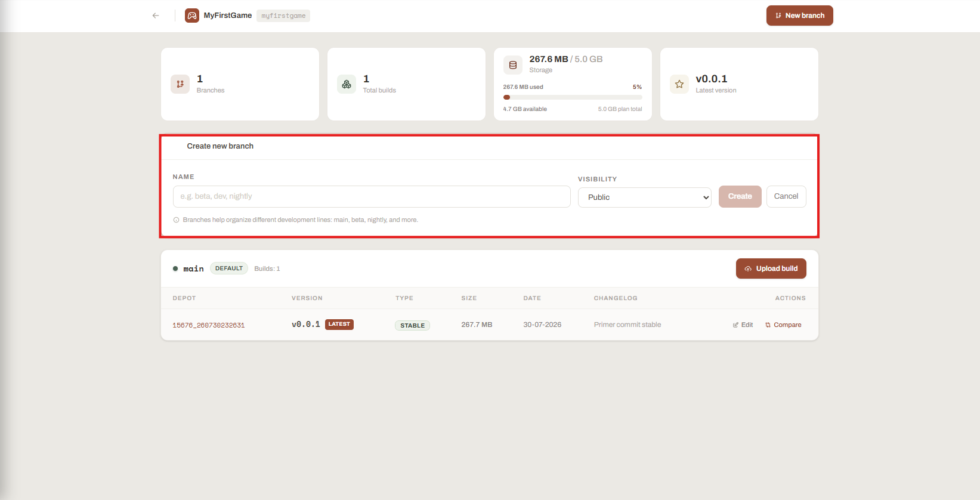This screenshot has width=980, height=500.
Task: Click the Storage database icon
Action: click(513, 65)
